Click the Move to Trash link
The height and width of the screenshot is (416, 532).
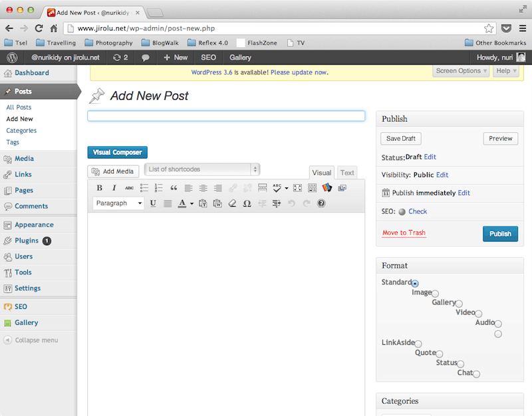(404, 233)
